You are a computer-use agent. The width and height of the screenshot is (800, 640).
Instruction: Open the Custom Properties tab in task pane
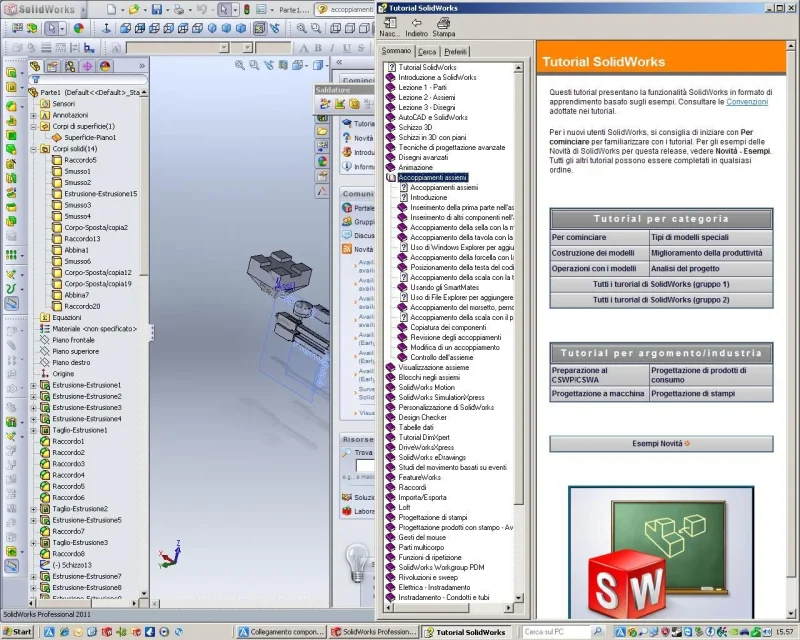pyautogui.click(x=322, y=176)
